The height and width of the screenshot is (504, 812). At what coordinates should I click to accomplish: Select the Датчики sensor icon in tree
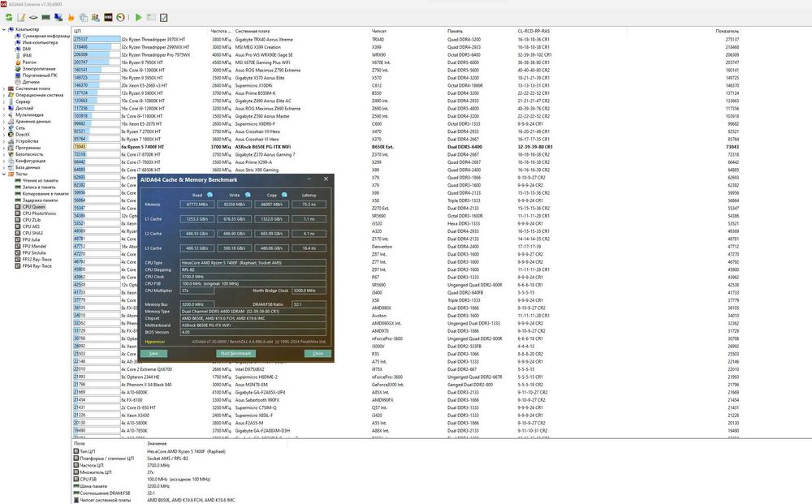coord(18,82)
